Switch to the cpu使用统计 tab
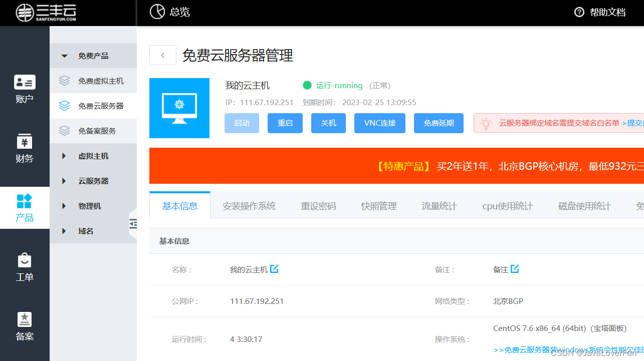644x361 pixels. pyautogui.click(x=507, y=206)
